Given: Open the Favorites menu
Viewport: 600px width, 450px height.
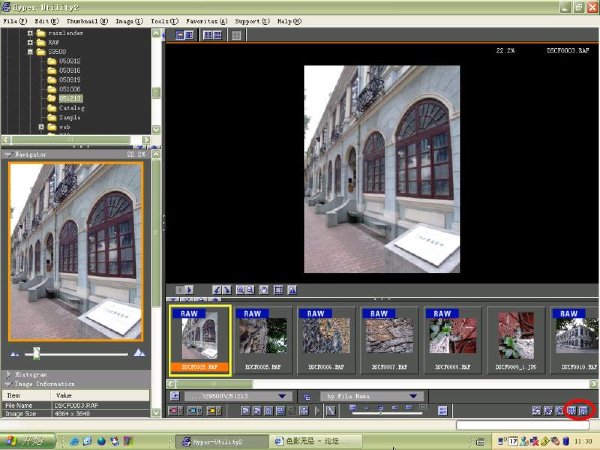Looking at the screenshot, I should pyautogui.click(x=207, y=21).
